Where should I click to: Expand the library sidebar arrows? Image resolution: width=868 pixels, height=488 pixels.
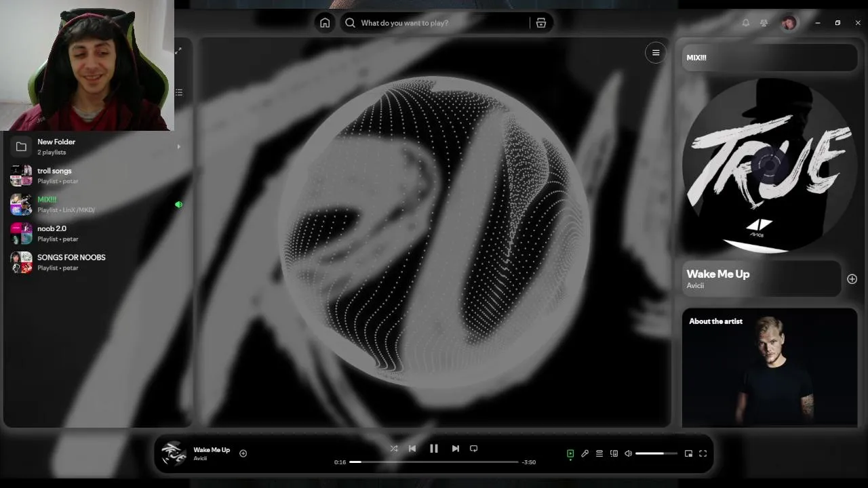178,51
